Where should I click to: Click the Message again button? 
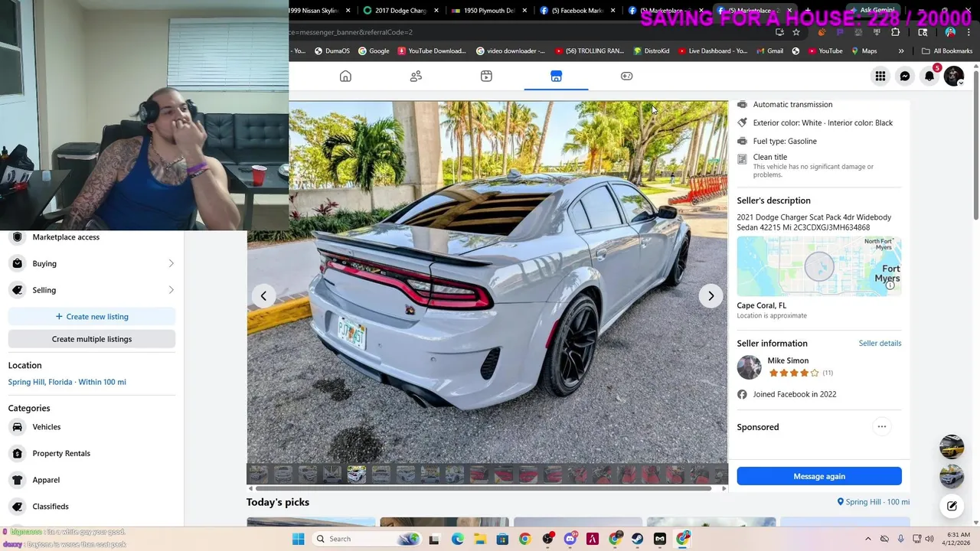pyautogui.click(x=819, y=476)
